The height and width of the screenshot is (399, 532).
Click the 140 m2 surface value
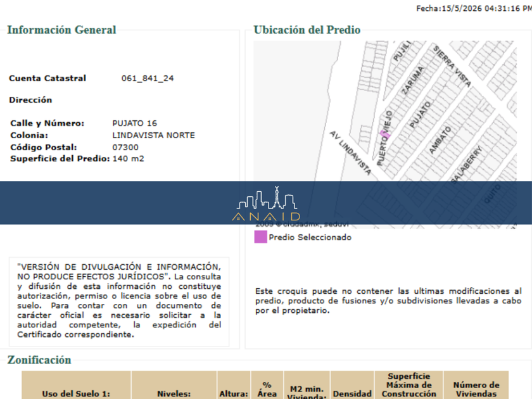tap(128, 158)
